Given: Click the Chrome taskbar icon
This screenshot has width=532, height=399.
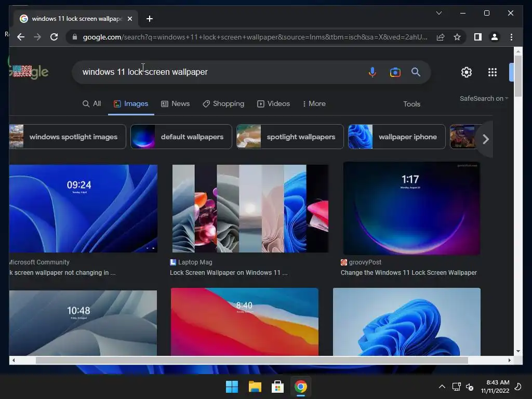Looking at the screenshot, I should pyautogui.click(x=301, y=387).
